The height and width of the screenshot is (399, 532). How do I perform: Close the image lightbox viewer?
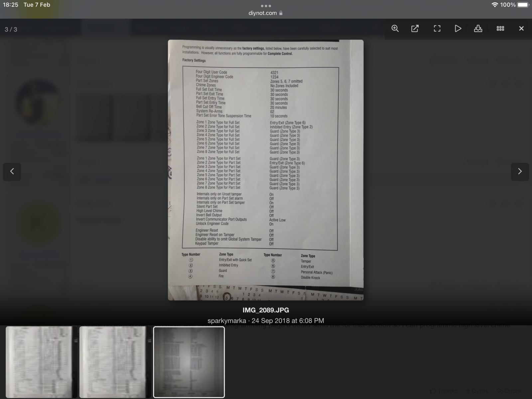pos(521,29)
